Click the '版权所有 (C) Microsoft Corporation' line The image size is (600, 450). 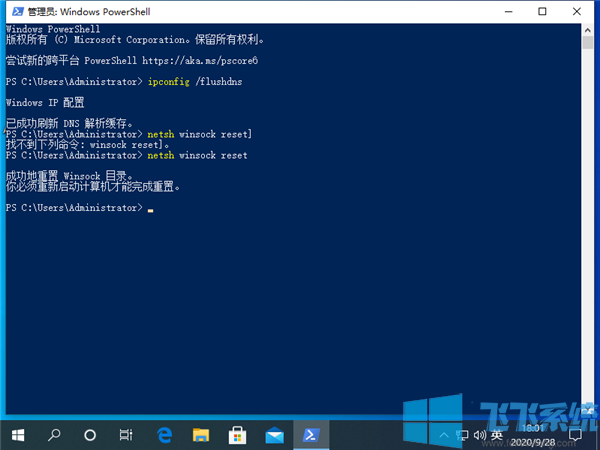(135, 39)
